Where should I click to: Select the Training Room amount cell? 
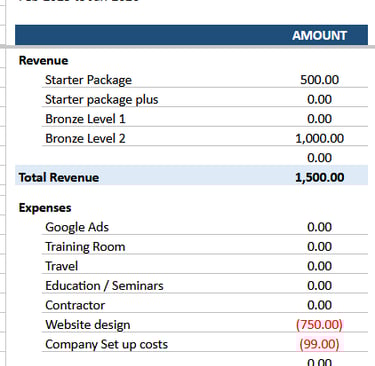(x=319, y=247)
